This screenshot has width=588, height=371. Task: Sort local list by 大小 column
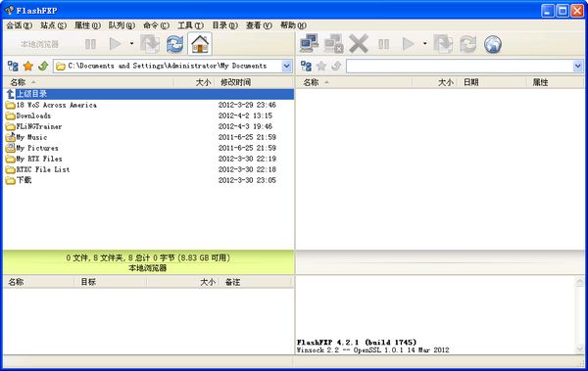point(194,82)
